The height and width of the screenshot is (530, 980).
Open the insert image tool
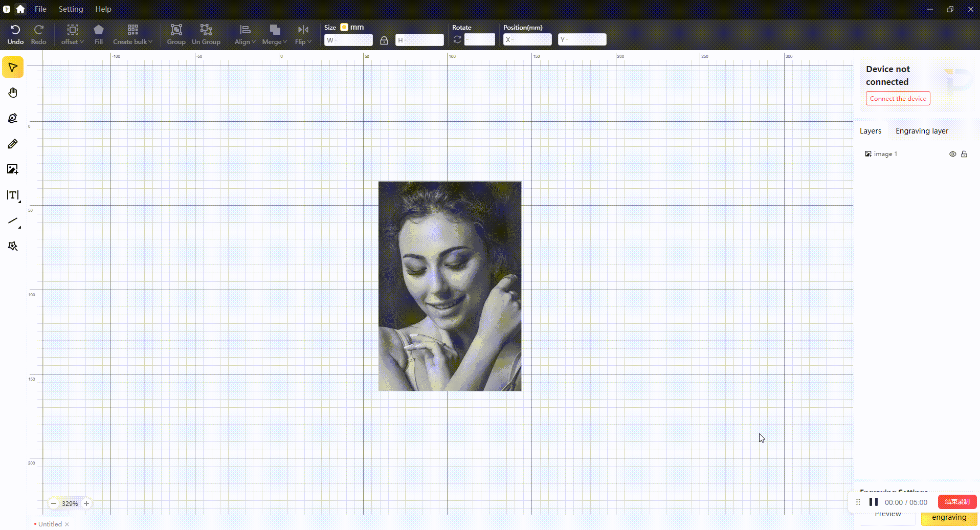[x=13, y=169]
